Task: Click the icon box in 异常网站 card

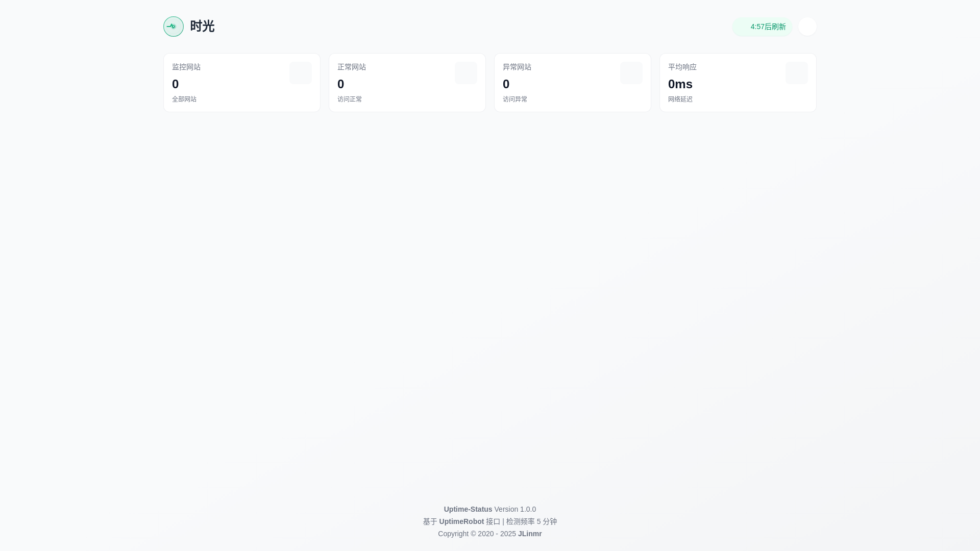Action: point(631,73)
